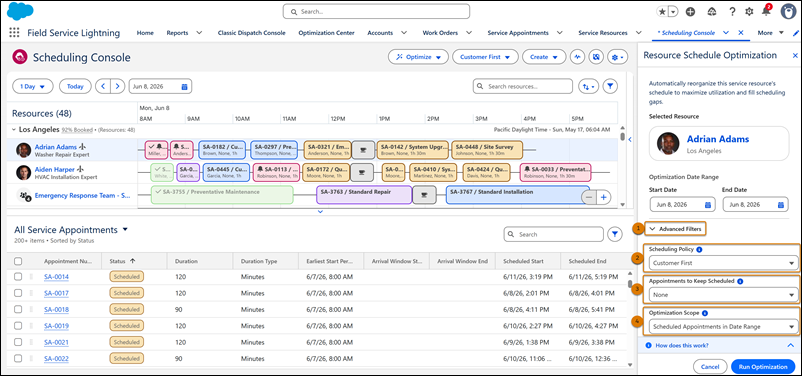Image resolution: width=802 pixels, height=376 pixels.
Task: Open the Aiden Harper resource link
Action: [56, 169]
